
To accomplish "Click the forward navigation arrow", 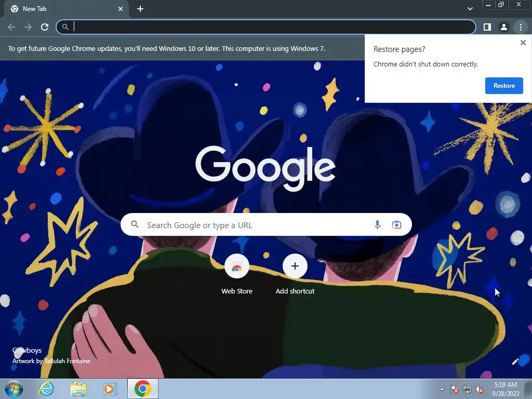I will [28, 27].
